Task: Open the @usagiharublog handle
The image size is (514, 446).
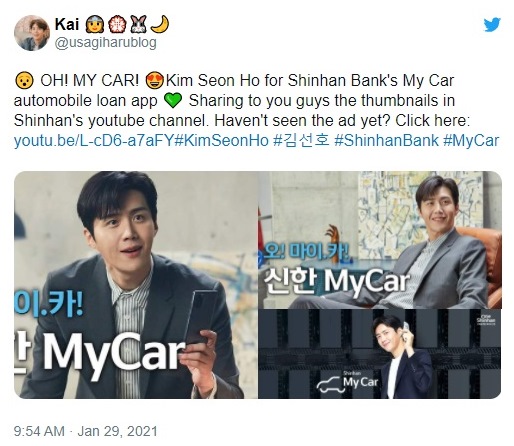Action: (x=105, y=43)
